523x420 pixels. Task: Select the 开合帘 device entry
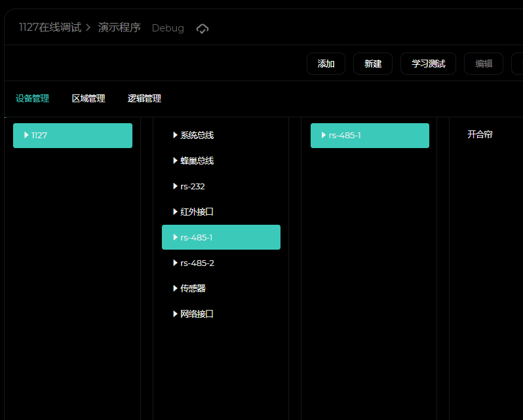[480, 134]
